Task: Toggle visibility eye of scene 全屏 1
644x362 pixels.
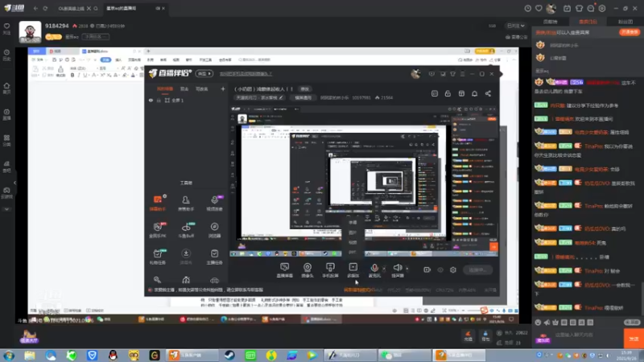Action: click(x=151, y=100)
